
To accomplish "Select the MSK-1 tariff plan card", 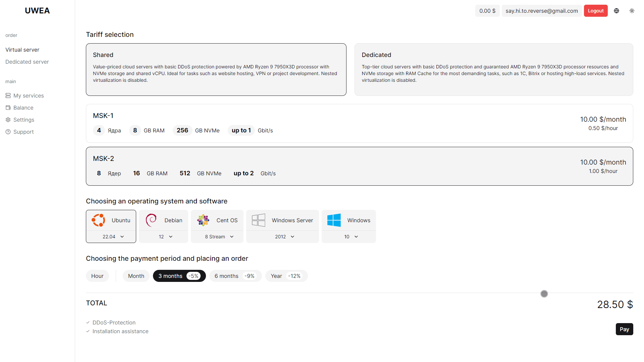I will coord(359,123).
